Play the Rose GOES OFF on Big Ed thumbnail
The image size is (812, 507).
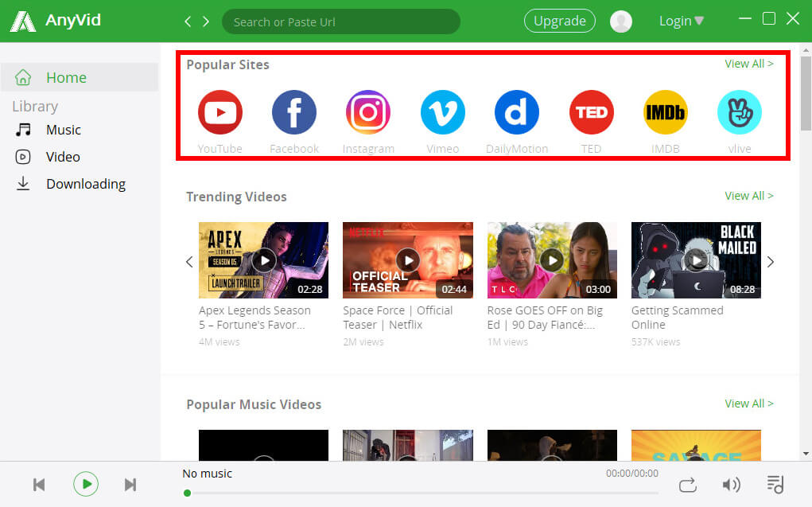pyautogui.click(x=552, y=260)
